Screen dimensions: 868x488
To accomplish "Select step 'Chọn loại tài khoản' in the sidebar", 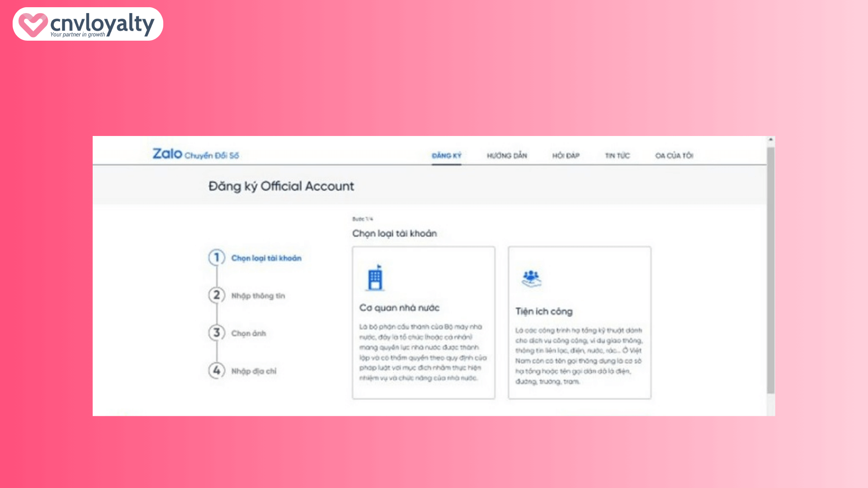I will point(266,258).
